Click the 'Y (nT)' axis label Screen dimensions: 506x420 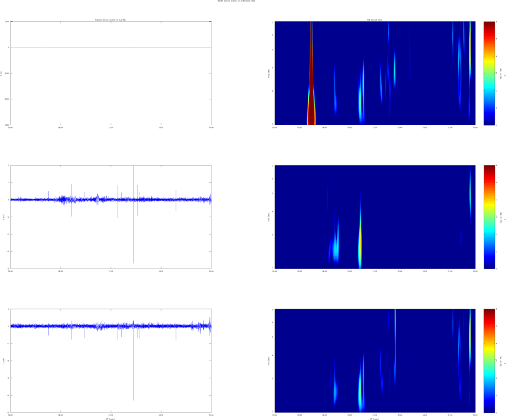tap(4, 217)
